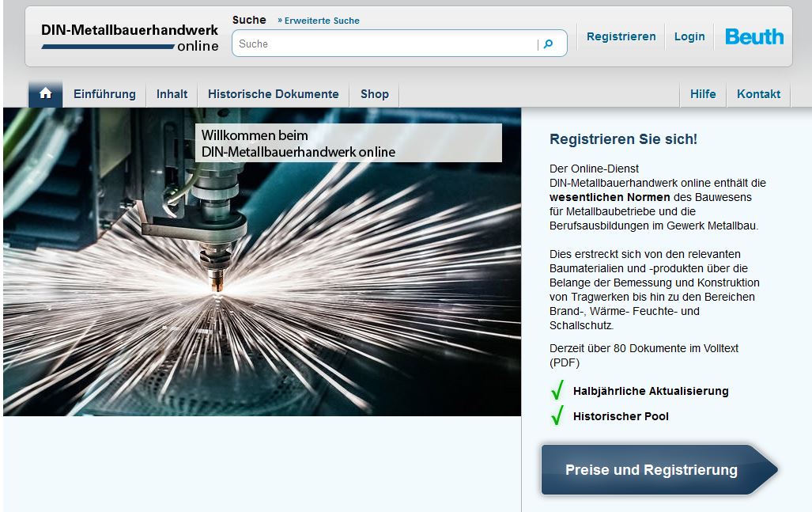The width and height of the screenshot is (812, 512).
Task: Go to the Shop menu item
Action: pyautogui.click(x=375, y=94)
